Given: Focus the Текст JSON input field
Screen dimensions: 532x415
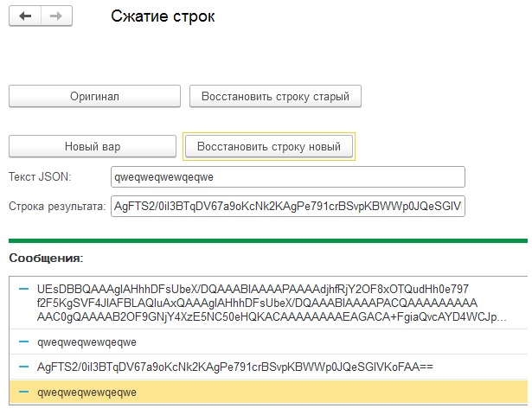Looking at the screenshot, I should tap(288, 176).
